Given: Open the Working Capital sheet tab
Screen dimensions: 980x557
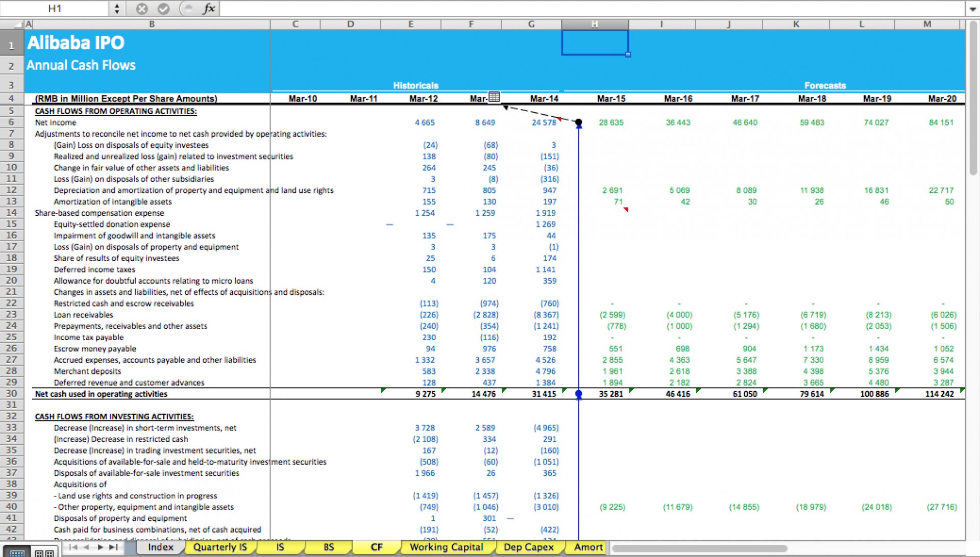Looking at the screenshot, I should tap(446, 547).
